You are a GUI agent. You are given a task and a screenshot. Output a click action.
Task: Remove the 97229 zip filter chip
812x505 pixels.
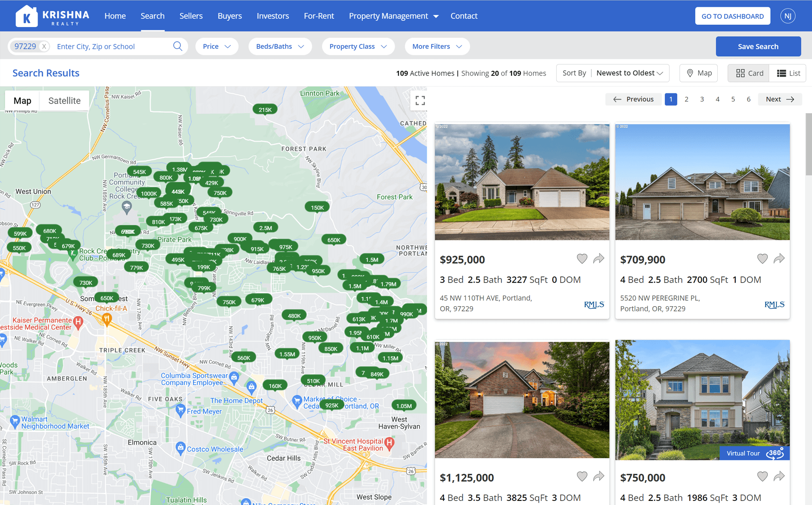[x=44, y=46]
